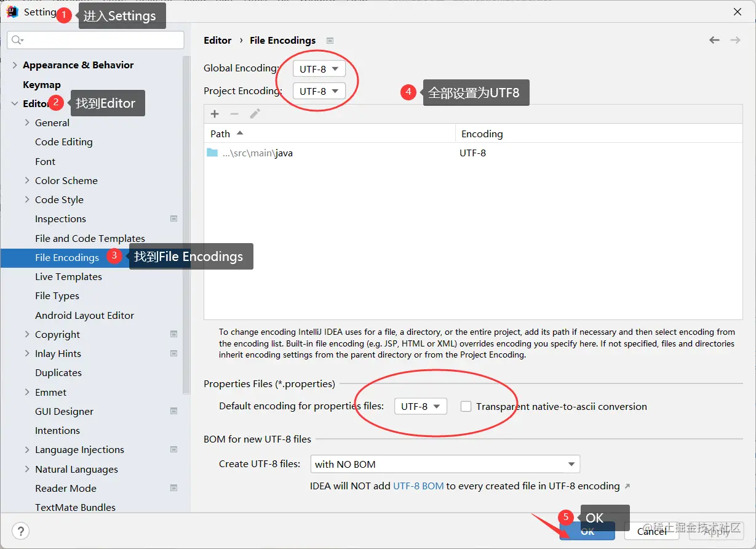This screenshot has width=756, height=549.
Task: Expand the Emmet node
Action: [27, 392]
